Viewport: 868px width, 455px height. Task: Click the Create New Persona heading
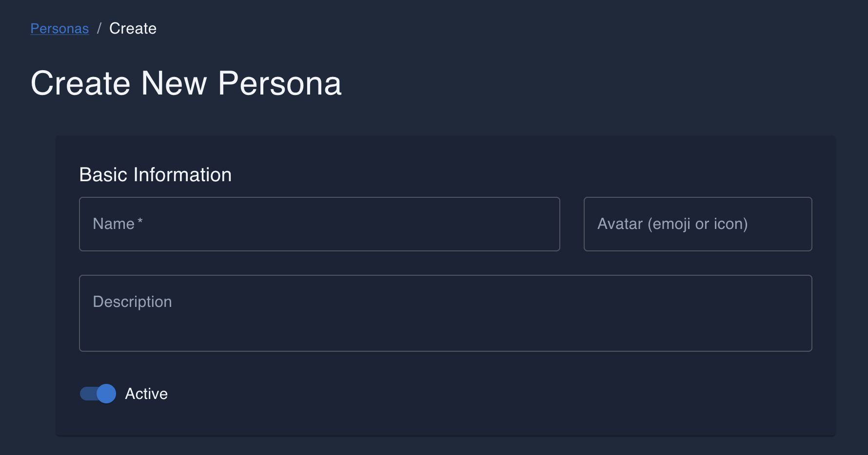pyautogui.click(x=186, y=83)
